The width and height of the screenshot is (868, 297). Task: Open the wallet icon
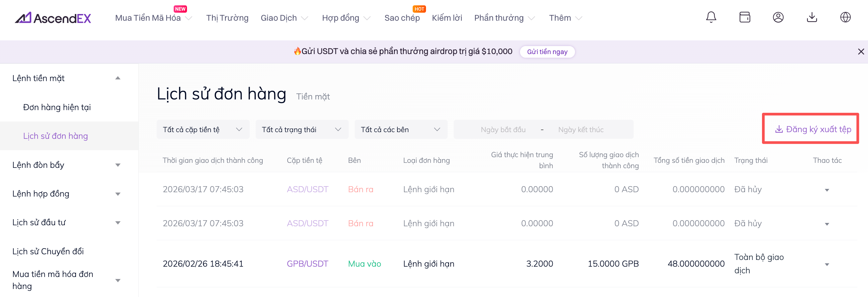[745, 17]
